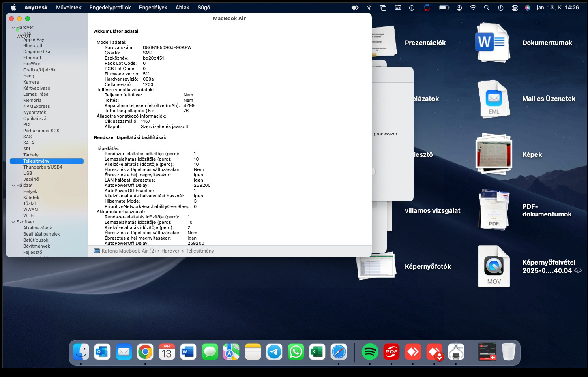Click the AnyDesk Dock icon with download badge
Viewport: 588px width, 377px height.
434,351
